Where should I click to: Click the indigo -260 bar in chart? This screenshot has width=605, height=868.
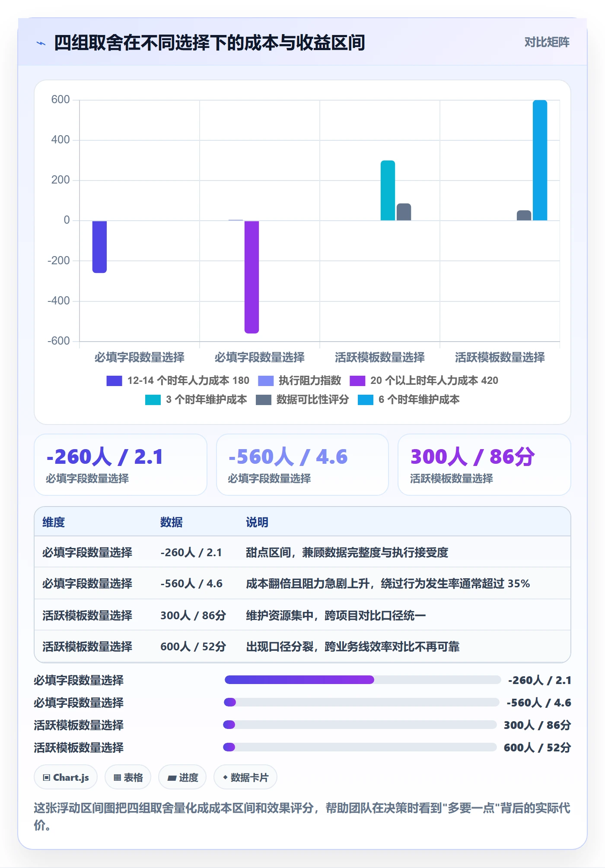[x=100, y=247]
